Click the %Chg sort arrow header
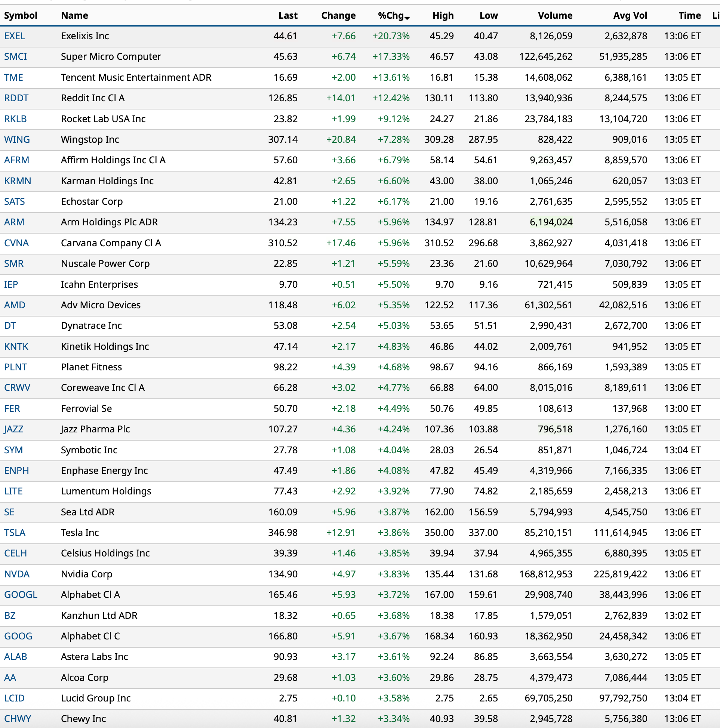Image resolution: width=720 pixels, height=728 pixels. (x=393, y=15)
